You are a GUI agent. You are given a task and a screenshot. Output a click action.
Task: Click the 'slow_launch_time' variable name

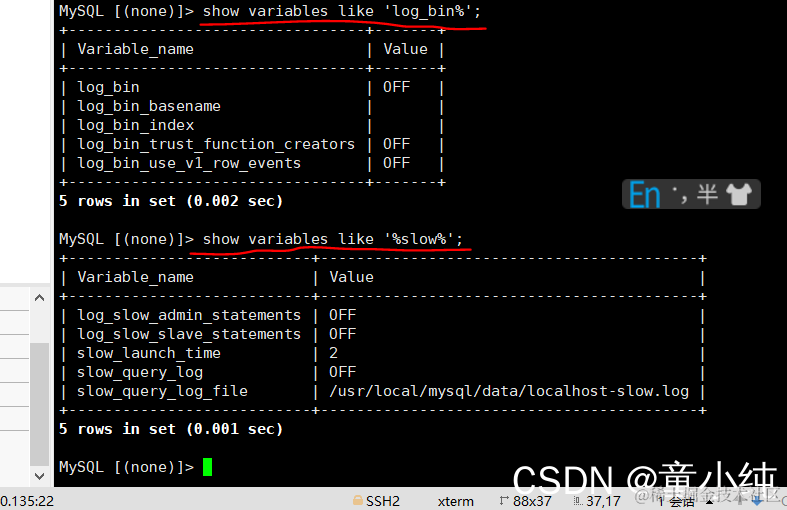coord(149,353)
